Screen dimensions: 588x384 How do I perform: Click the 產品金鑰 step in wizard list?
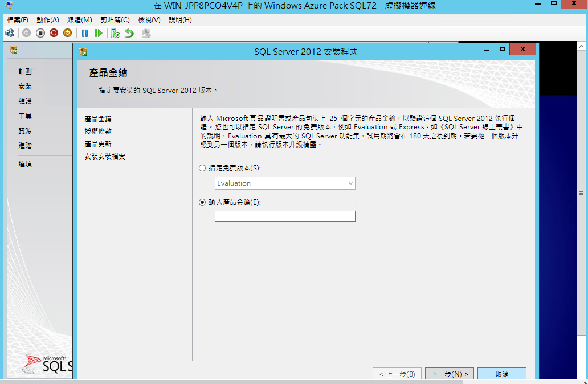[98, 119]
